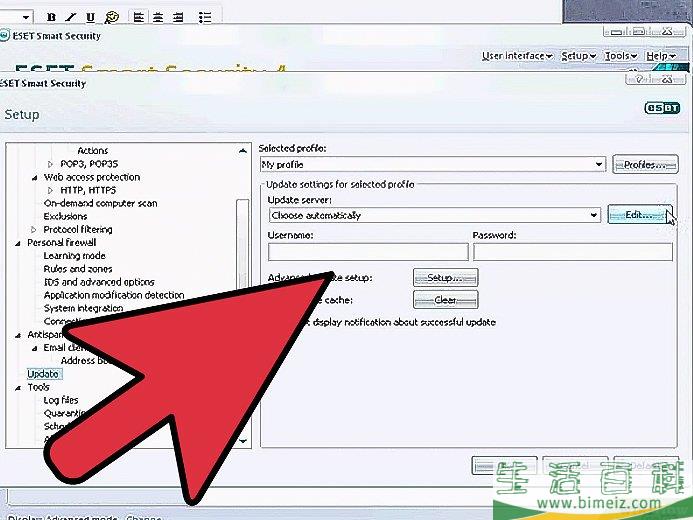Open the Update server dropdown
693x520 pixels.
(x=434, y=216)
